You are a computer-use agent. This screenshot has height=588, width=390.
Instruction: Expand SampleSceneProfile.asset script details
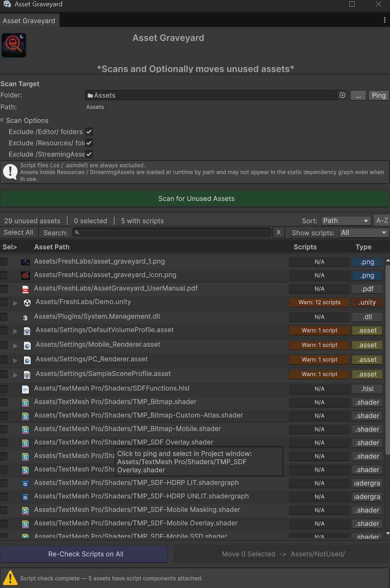coord(15,375)
